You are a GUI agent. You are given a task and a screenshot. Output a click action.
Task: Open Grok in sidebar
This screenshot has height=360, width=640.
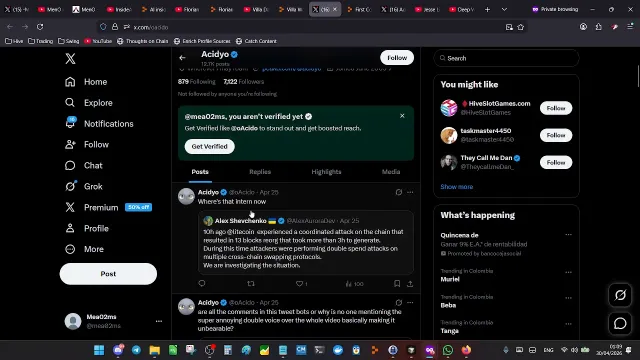(x=84, y=187)
